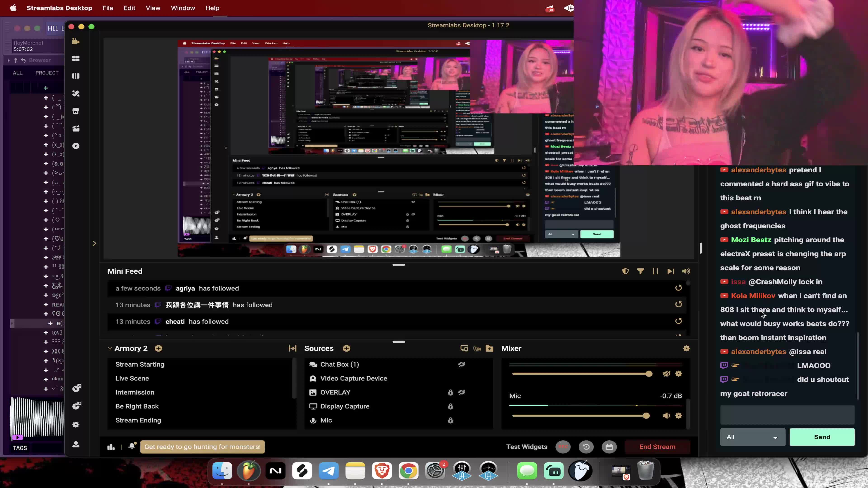This screenshot has height=488, width=868.
Task: Open the Window menu
Action: click(183, 8)
